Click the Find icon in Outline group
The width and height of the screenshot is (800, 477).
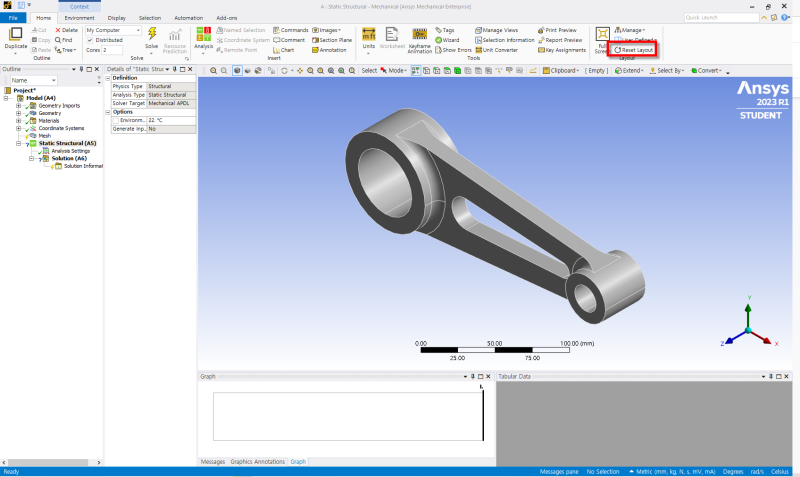click(x=64, y=40)
